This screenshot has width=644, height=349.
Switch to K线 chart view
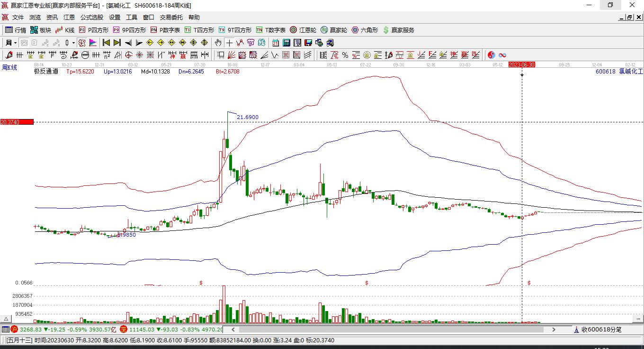(x=65, y=30)
